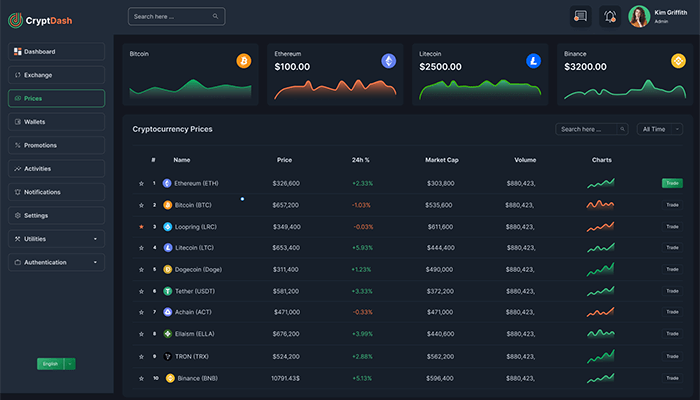
Task: Click the table Search here field
Action: point(592,129)
